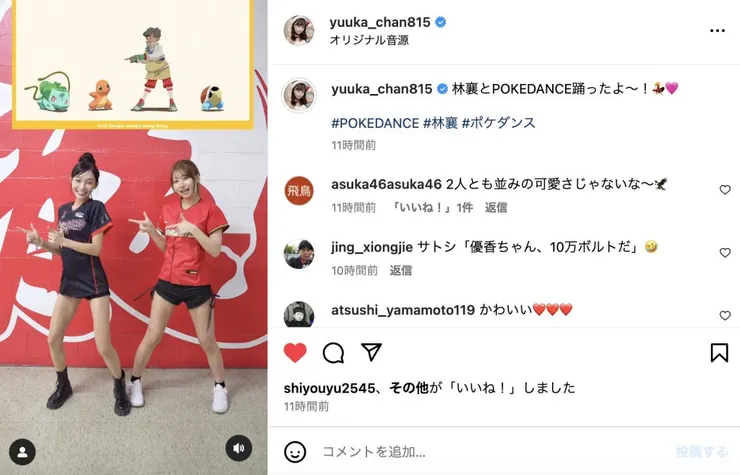This screenshot has width=740, height=475.
Task: Open the #POKEDANCE hashtag link
Action: (x=375, y=123)
